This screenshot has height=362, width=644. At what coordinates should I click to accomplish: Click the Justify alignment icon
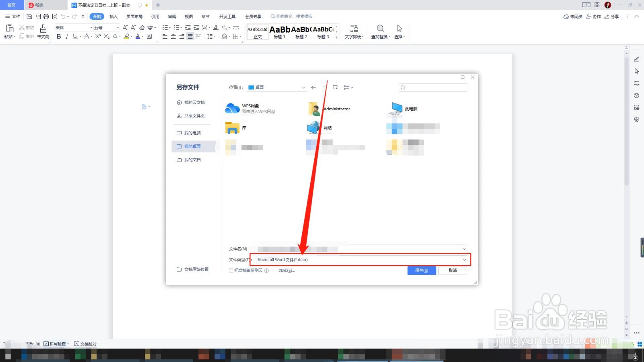click(x=190, y=36)
